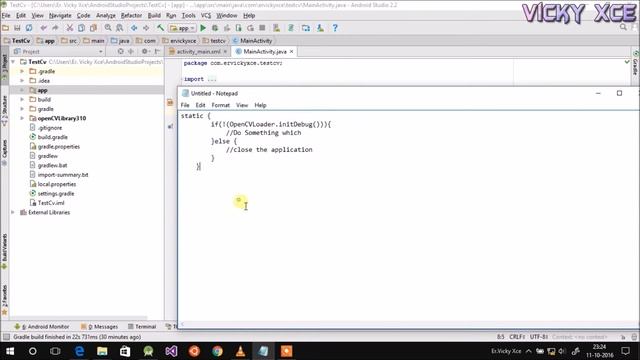Open the Format menu in Notepad

pyautogui.click(x=220, y=105)
